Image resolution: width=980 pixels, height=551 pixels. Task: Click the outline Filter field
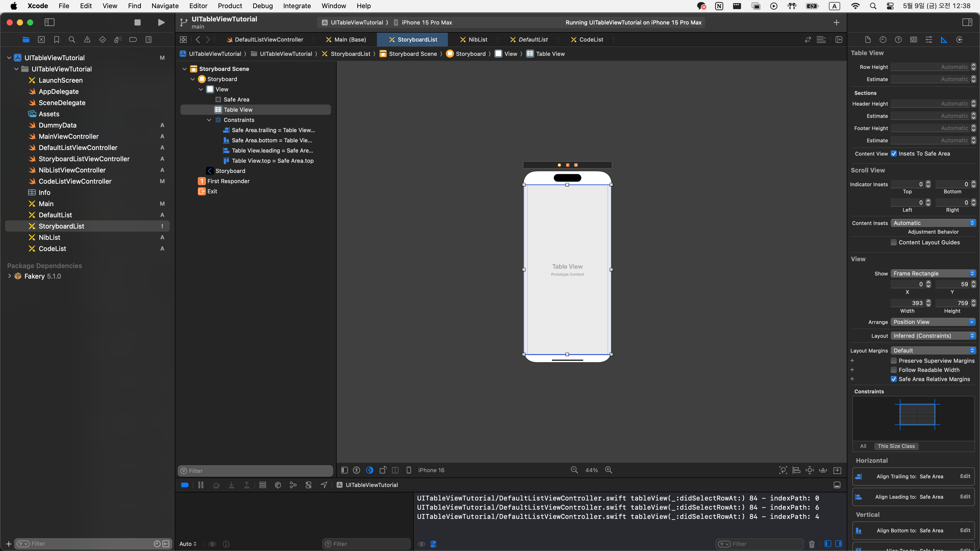(255, 471)
